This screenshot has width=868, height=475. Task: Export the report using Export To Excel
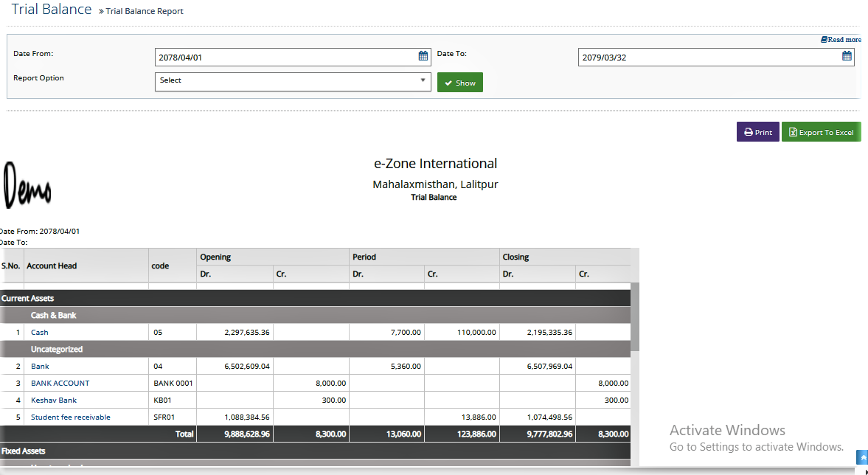pos(822,132)
